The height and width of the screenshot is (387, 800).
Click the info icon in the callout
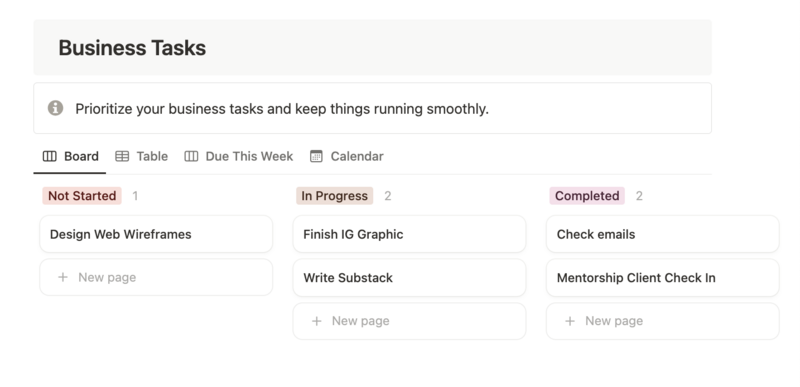[56, 108]
